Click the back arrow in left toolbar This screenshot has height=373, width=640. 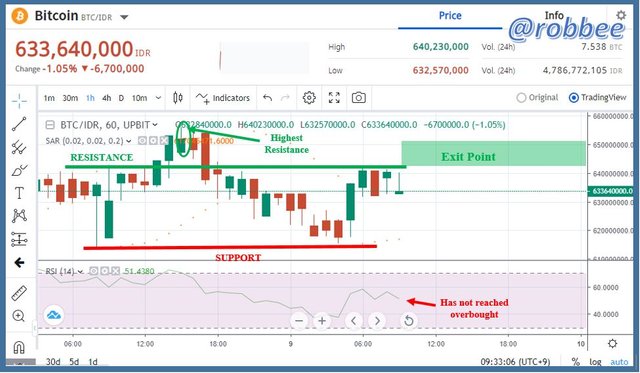click(19, 262)
